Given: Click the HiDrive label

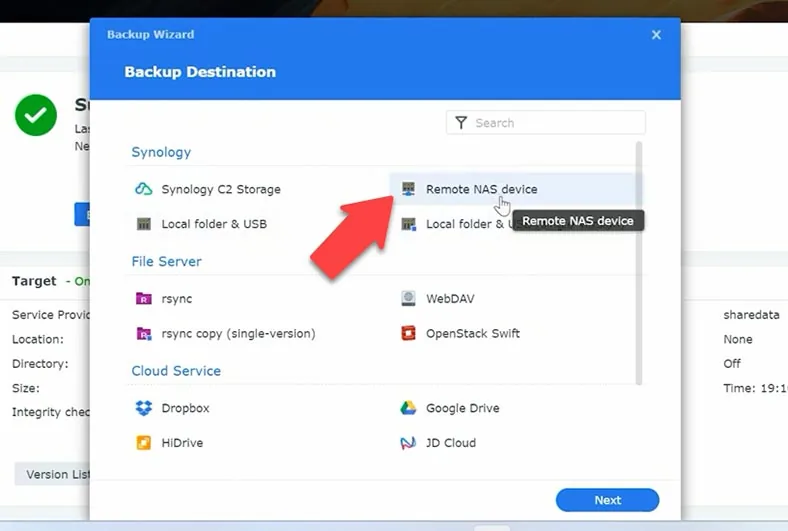Looking at the screenshot, I should [182, 443].
